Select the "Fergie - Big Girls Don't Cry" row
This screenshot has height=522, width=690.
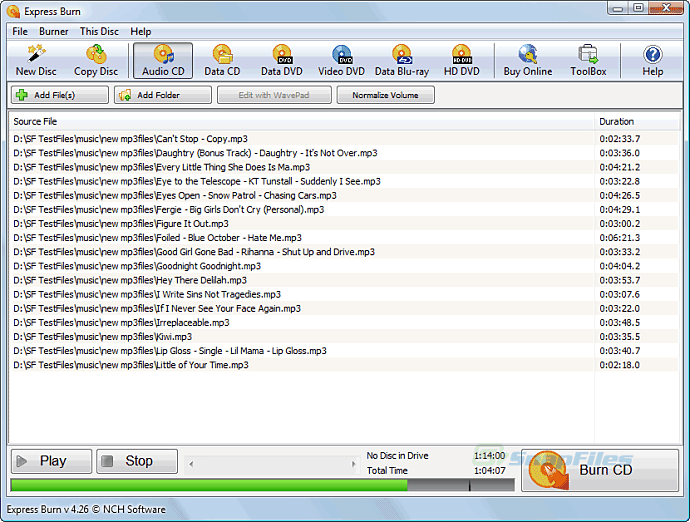click(x=344, y=210)
